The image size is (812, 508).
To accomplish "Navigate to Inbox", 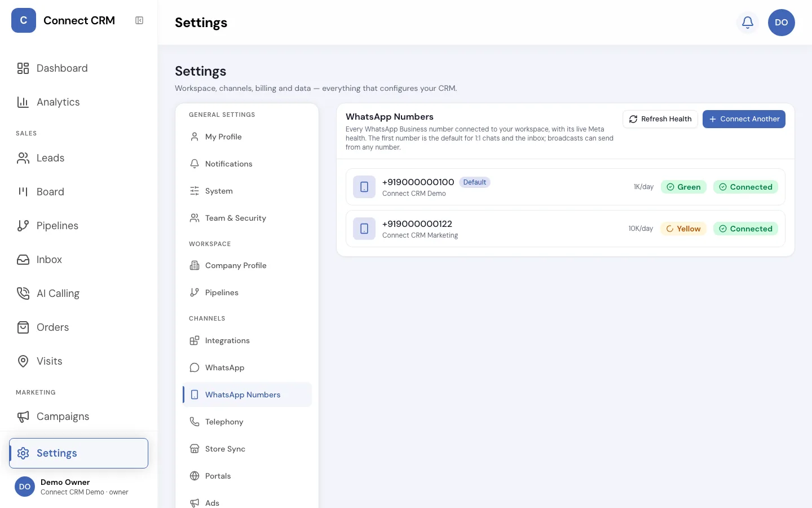I will coord(79,260).
